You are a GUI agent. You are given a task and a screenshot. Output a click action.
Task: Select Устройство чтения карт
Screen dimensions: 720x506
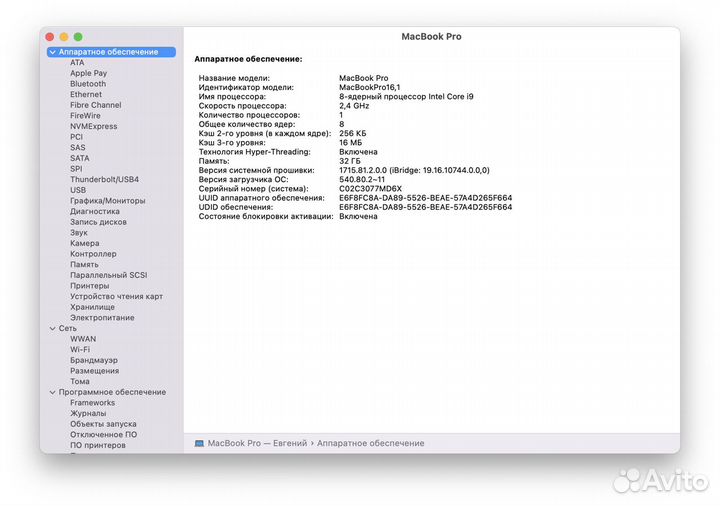coord(116,296)
